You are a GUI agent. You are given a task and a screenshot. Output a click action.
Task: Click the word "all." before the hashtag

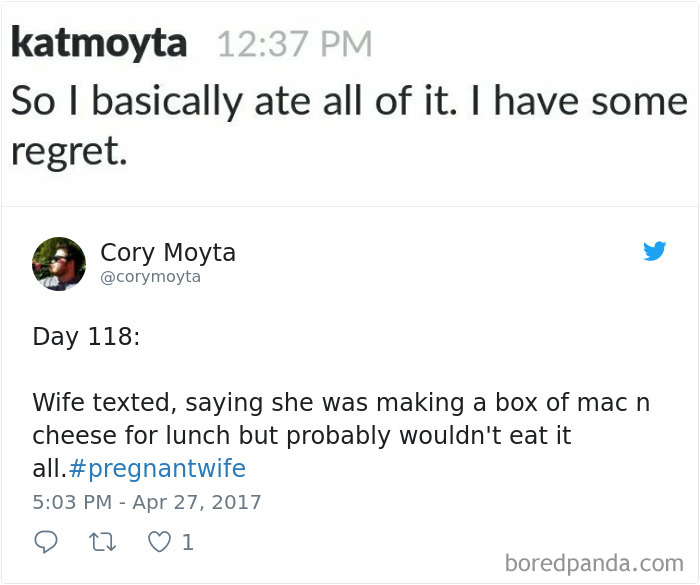tap(50, 469)
